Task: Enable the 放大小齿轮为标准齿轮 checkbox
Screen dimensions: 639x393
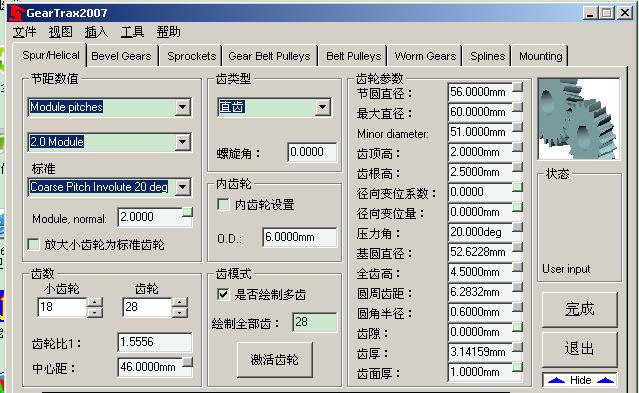Action: 33,244
